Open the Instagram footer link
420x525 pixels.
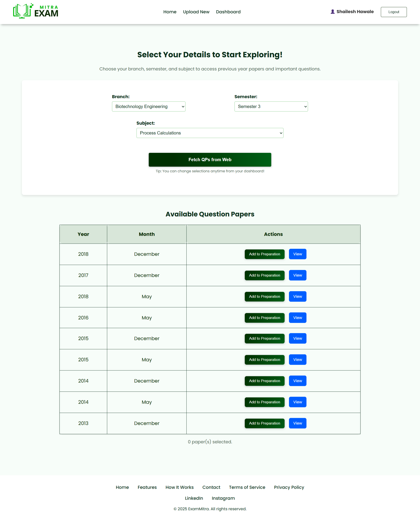[x=223, y=498]
